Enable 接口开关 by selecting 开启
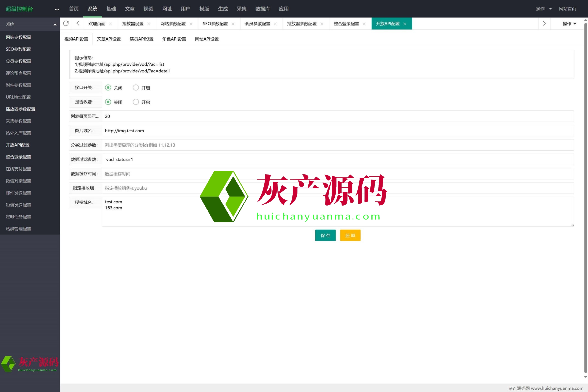The width and height of the screenshot is (588, 392). click(136, 87)
